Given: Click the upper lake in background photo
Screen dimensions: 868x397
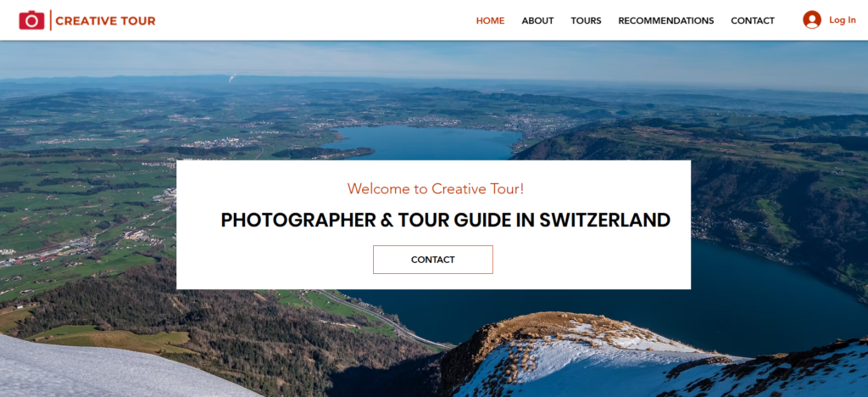Looking at the screenshot, I should (x=426, y=143).
